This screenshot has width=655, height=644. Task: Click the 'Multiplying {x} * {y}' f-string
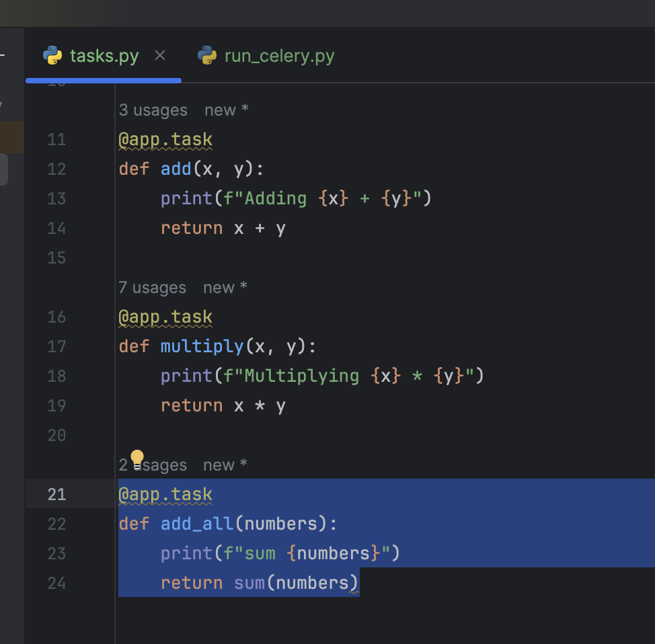click(x=349, y=376)
